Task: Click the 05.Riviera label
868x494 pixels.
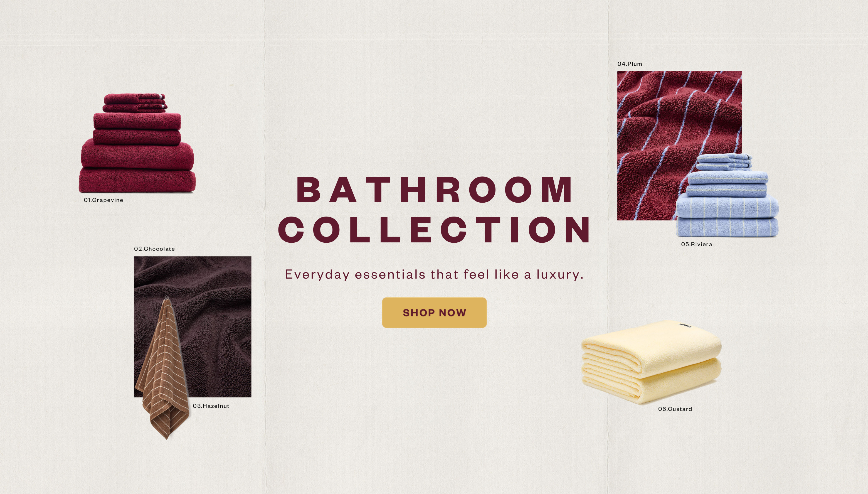Action: point(696,244)
